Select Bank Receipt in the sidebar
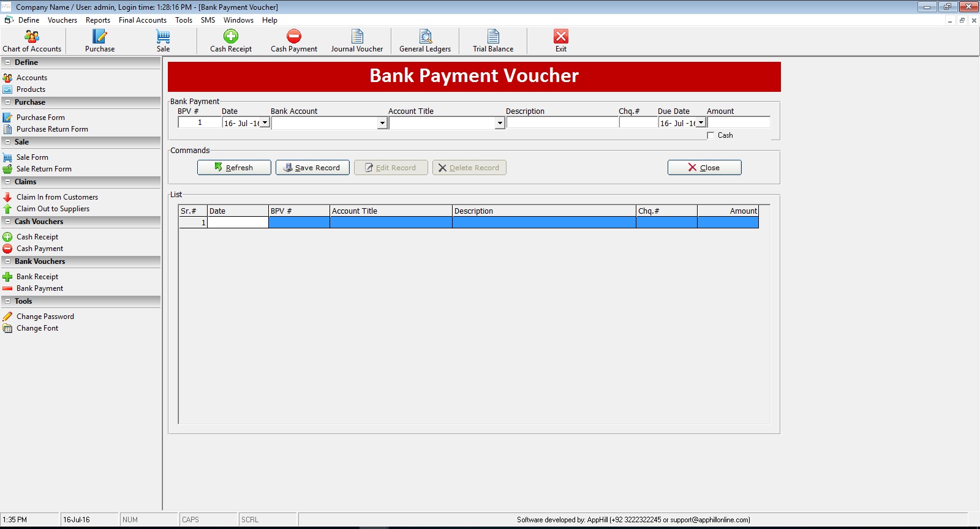The height and width of the screenshot is (529, 980). point(37,277)
